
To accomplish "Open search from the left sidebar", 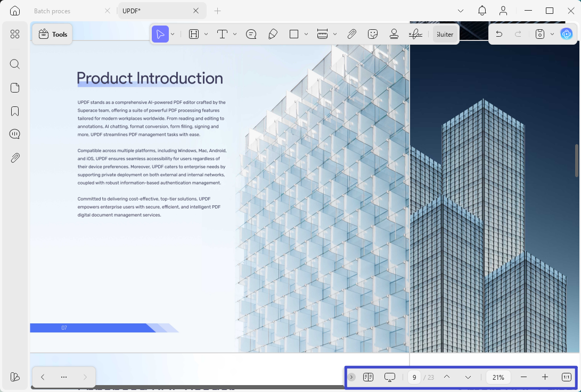I will 15,64.
